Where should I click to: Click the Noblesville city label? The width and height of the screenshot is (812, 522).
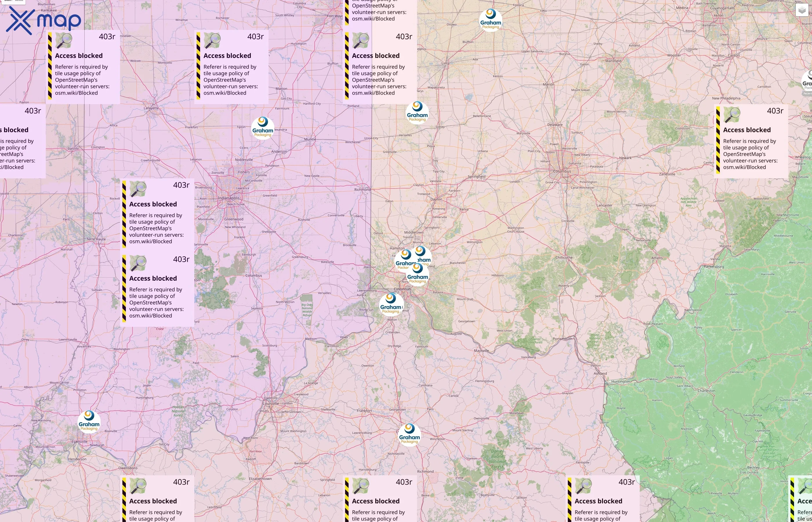tap(244, 160)
